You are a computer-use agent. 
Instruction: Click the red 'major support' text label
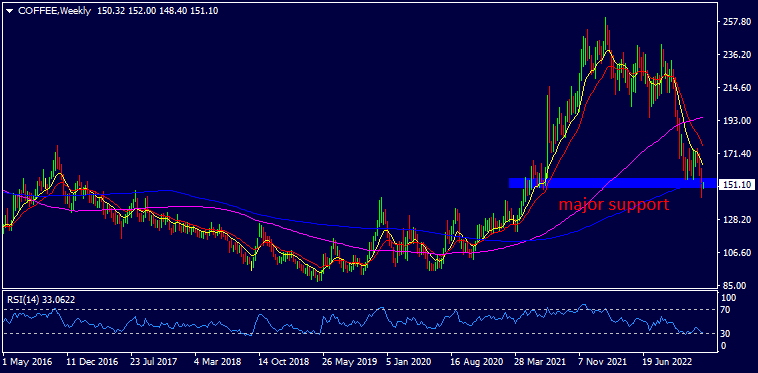tap(614, 204)
